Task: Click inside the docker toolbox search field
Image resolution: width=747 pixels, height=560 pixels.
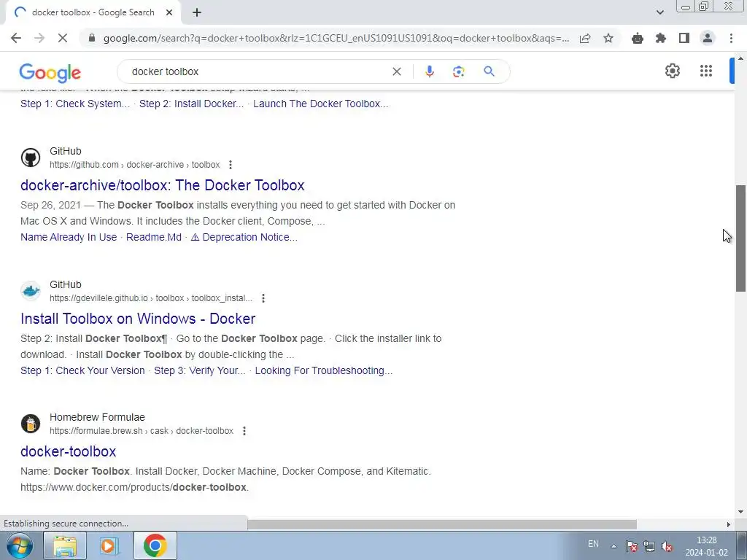Action: pos(258,71)
